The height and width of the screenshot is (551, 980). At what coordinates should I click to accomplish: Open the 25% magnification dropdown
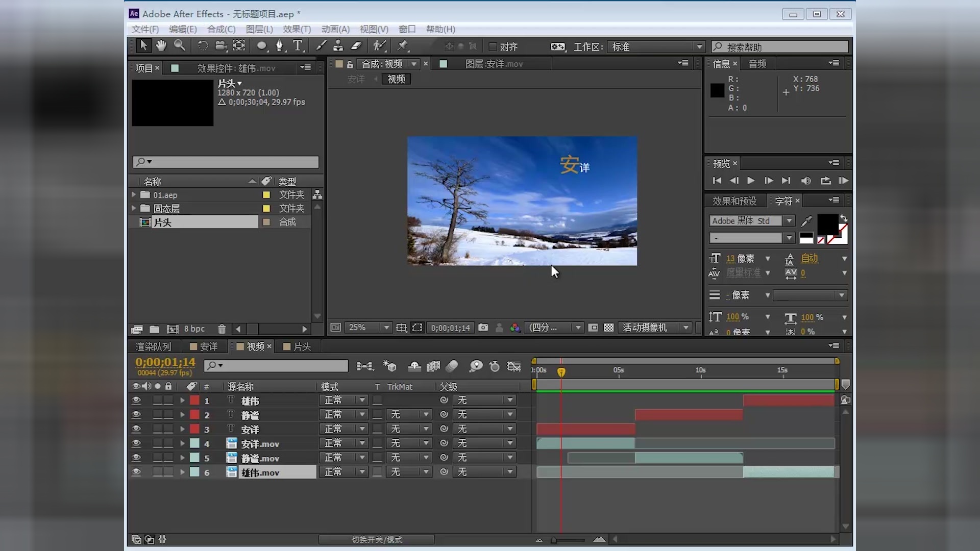coord(367,328)
